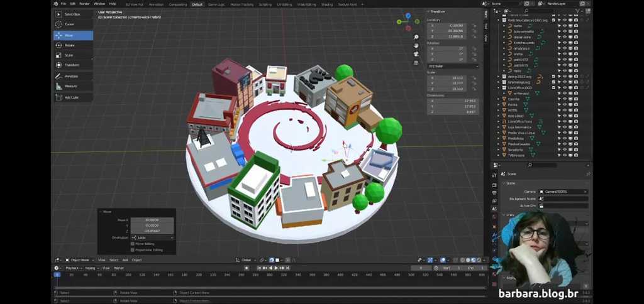Switch to solid viewport shading
The height and width of the screenshot is (304, 644).
click(468, 260)
